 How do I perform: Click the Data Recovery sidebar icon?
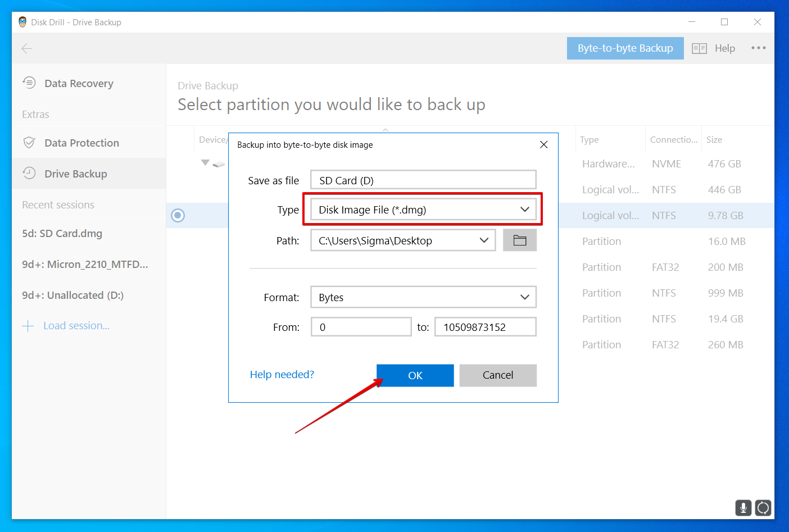click(x=29, y=83)
